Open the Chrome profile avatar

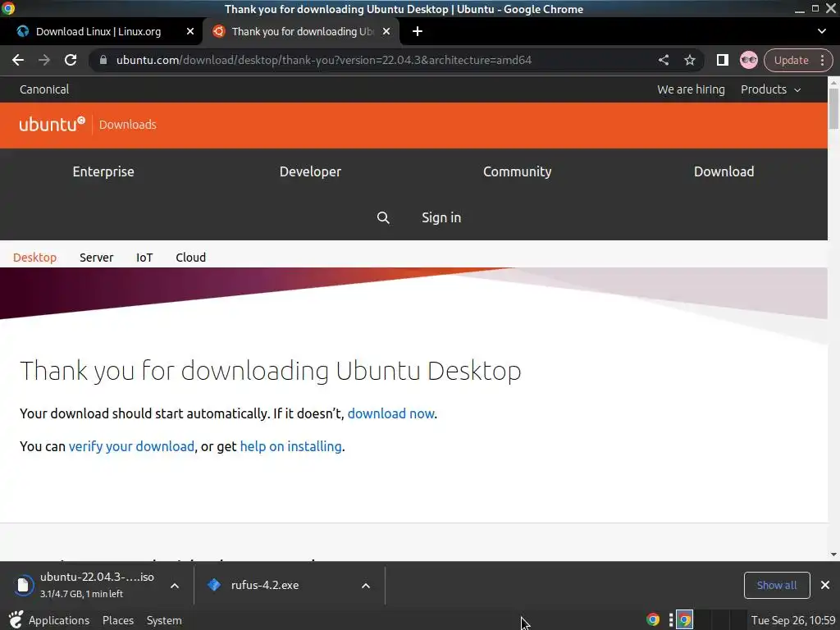tap(748, 60)
